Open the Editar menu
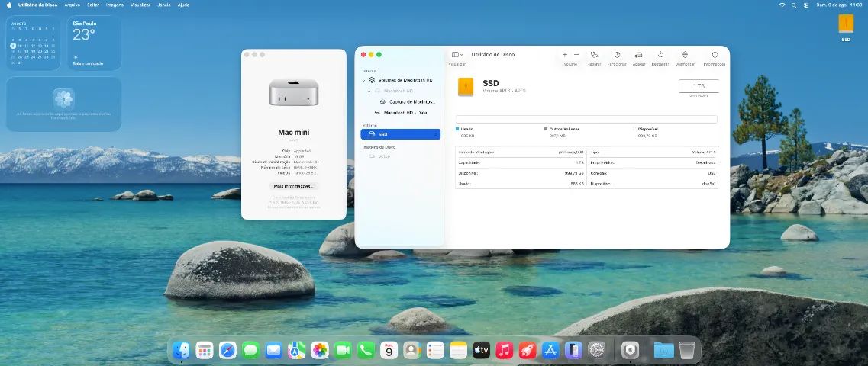The image size is (868, 366). click(93, 5)
